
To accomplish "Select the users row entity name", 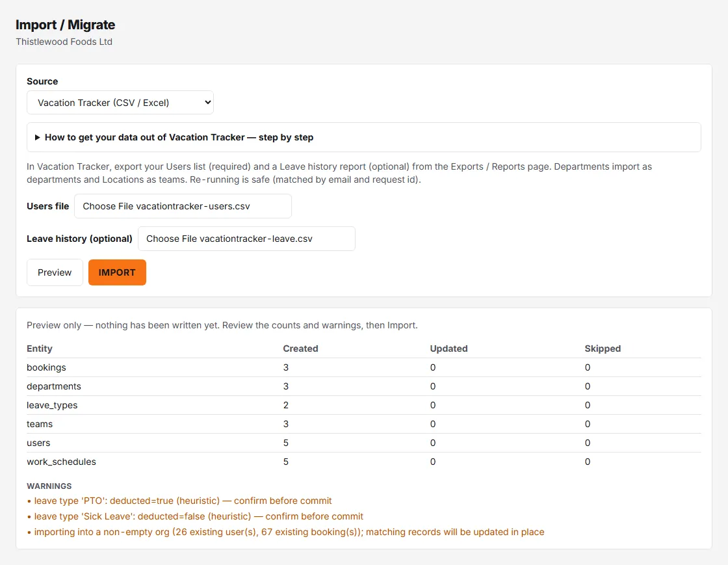I will [38, 443].
